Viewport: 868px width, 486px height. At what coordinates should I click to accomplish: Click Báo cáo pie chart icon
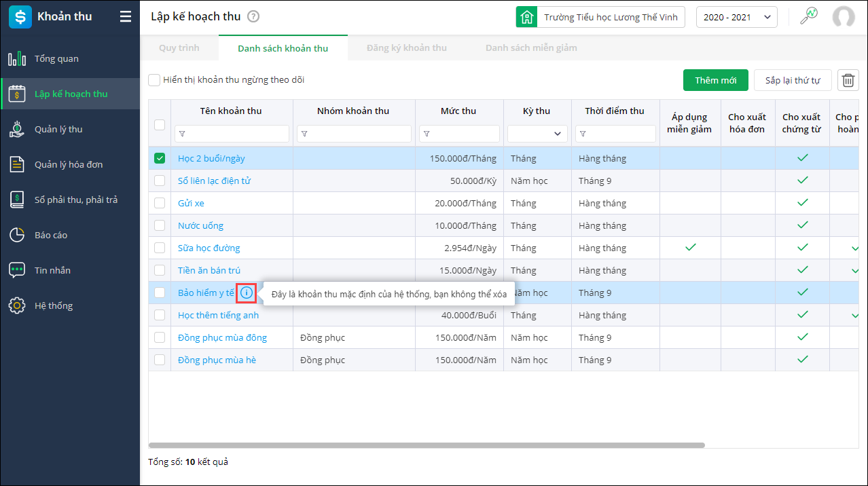(x=17, y=235)
